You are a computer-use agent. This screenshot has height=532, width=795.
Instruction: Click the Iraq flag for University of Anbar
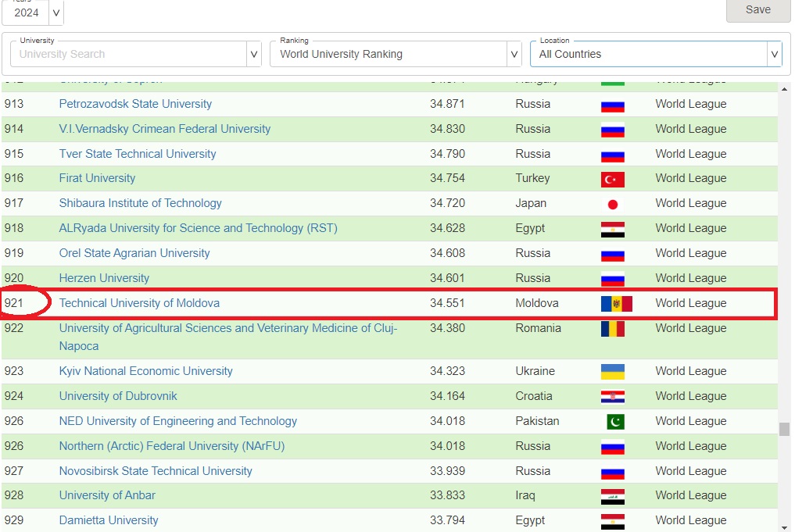pos(612,496)
